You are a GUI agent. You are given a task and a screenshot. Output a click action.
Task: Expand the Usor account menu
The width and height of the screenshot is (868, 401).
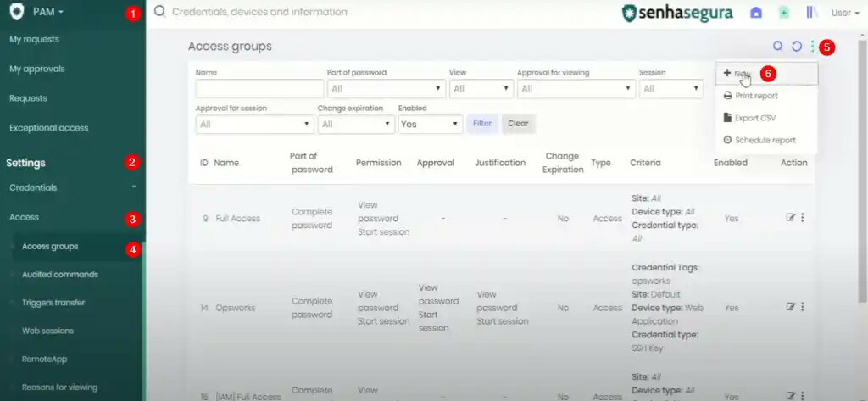845,13
